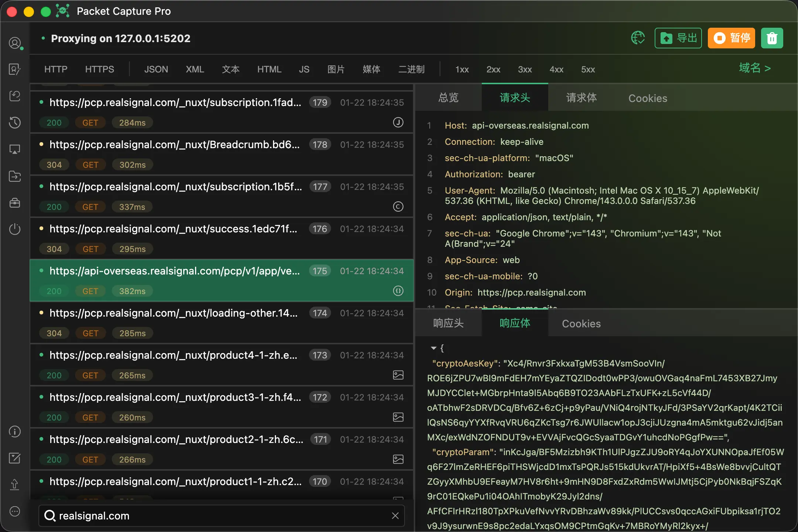Click the green trash clear button
This screenshot has width=798, height=532.
[772, 38]
